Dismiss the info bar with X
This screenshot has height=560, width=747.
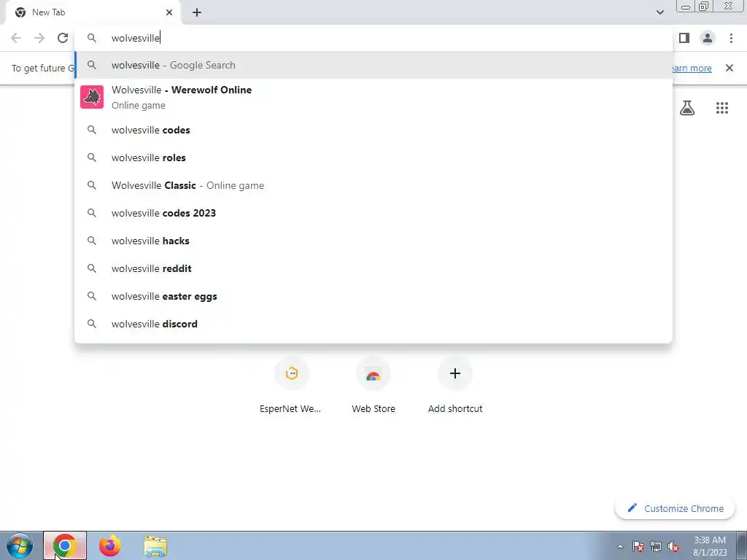729,68
